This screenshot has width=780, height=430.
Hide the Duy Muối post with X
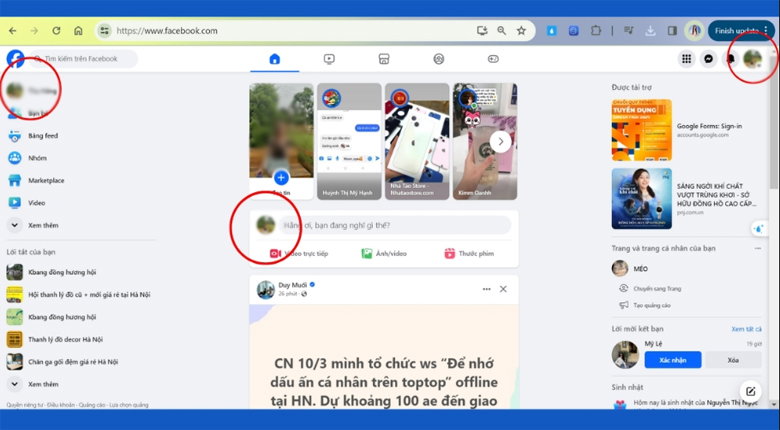tap(503, 289)
